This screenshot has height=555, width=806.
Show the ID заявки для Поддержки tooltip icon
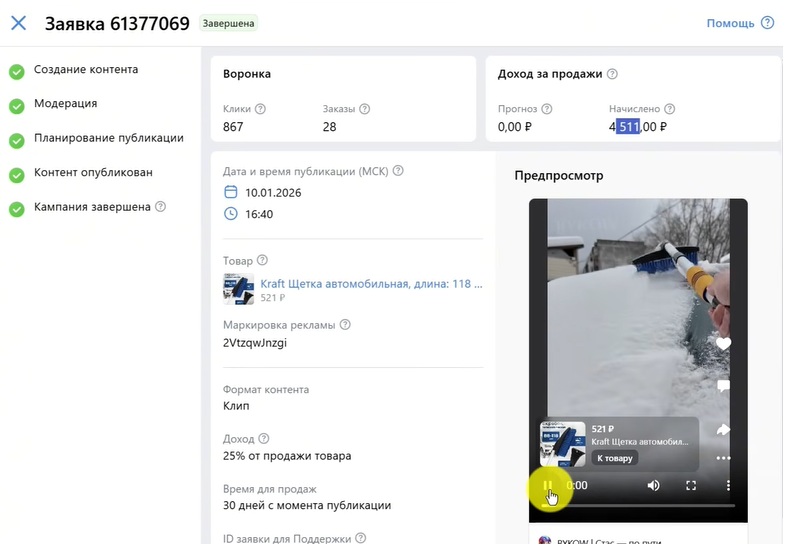361,538
